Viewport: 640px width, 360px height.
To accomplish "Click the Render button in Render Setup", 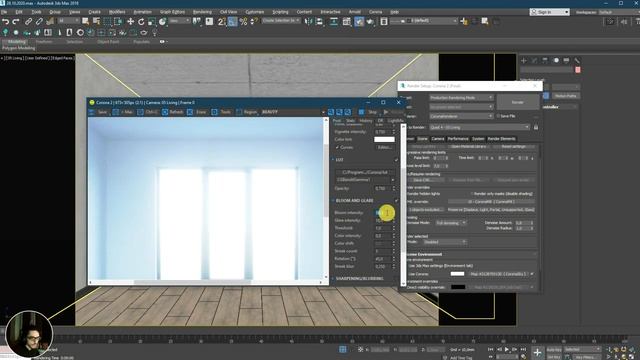I will coord(518,102).
